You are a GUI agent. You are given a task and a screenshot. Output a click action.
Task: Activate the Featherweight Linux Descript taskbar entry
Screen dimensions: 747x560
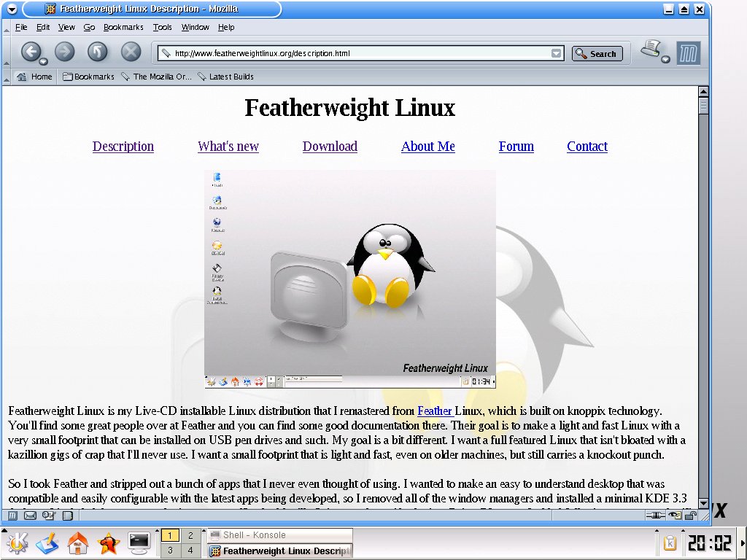pos(280,551)
